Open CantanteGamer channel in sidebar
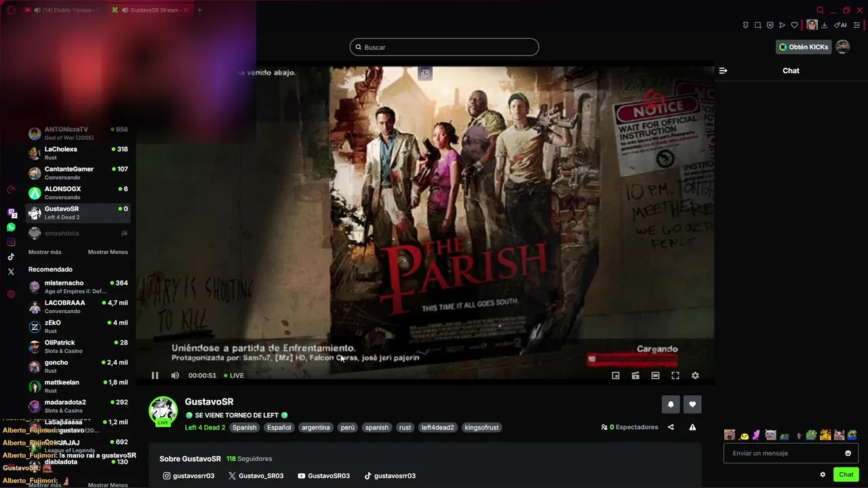The image size is (868, 488). click(x=78, y=173)
